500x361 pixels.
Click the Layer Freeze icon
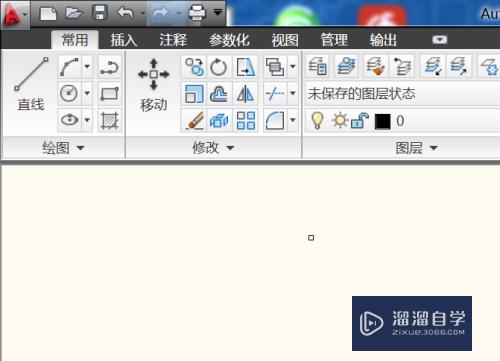[x=489, y=67]
